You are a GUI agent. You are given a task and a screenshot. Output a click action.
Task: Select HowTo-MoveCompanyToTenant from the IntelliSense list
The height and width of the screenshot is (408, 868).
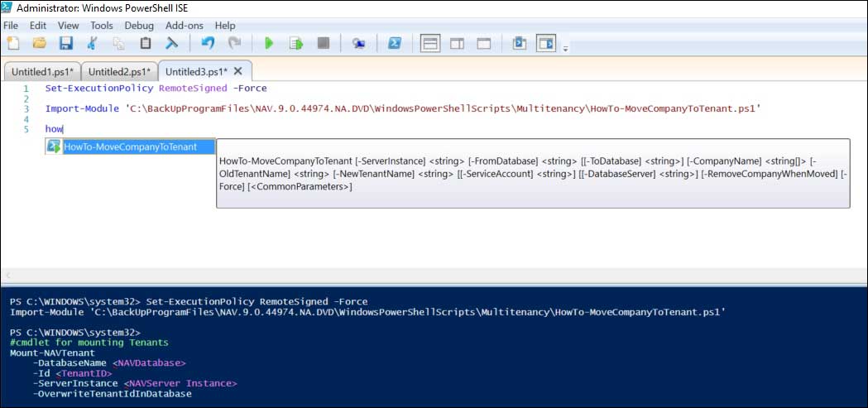[130, 146]
